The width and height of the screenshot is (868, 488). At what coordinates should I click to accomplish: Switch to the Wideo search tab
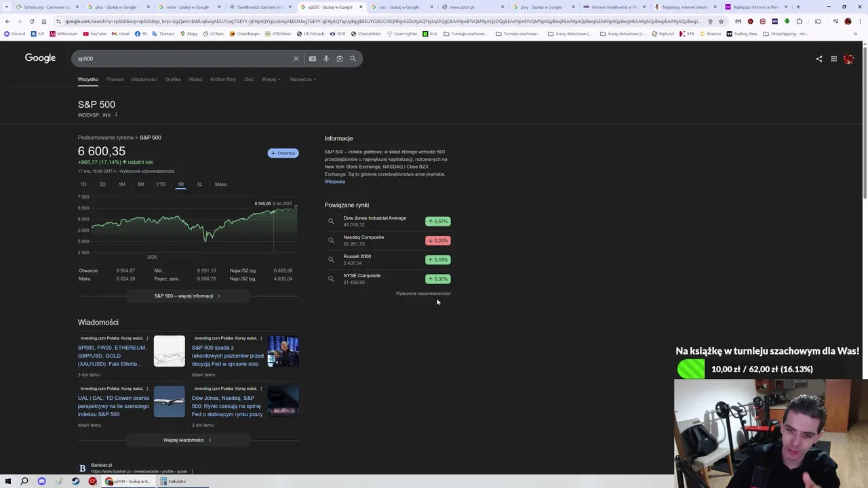pos(195,79)
